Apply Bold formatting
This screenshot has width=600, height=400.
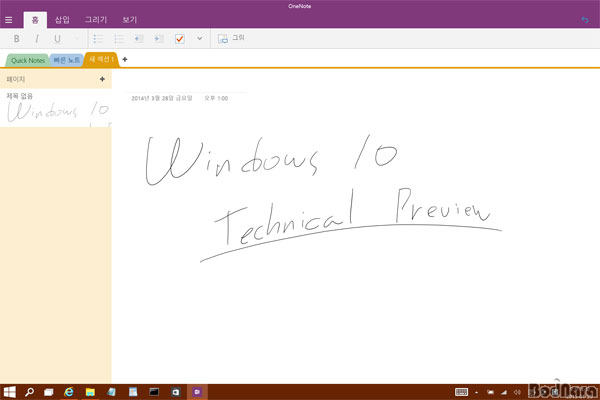[x=16, y=39]
